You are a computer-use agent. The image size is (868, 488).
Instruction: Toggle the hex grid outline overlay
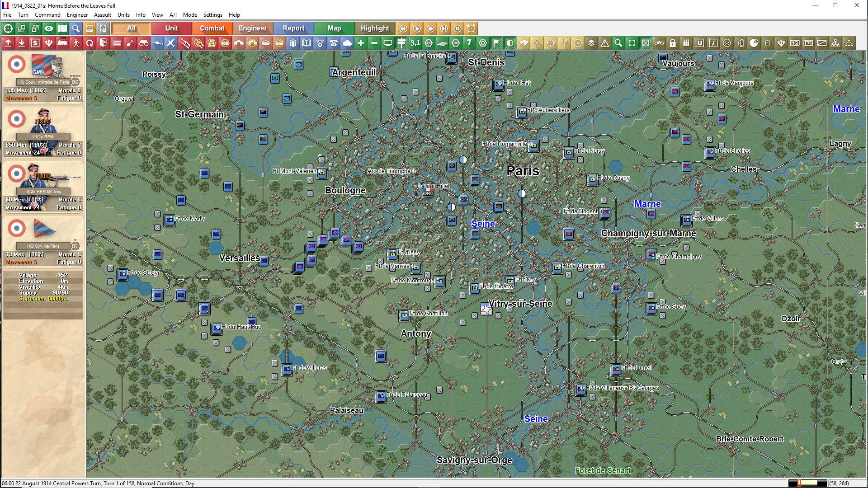click(483, 43)
